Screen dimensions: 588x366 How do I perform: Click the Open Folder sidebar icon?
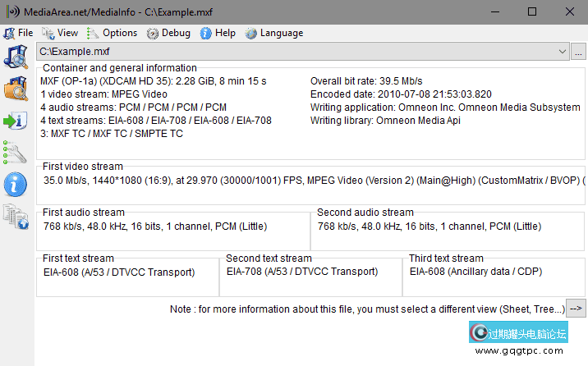click(16, 89)
